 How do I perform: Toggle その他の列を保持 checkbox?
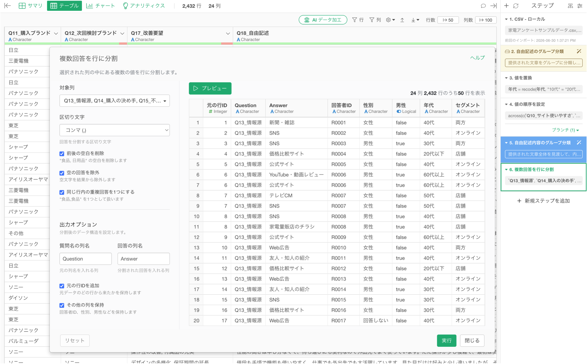[x=62, y=305]
